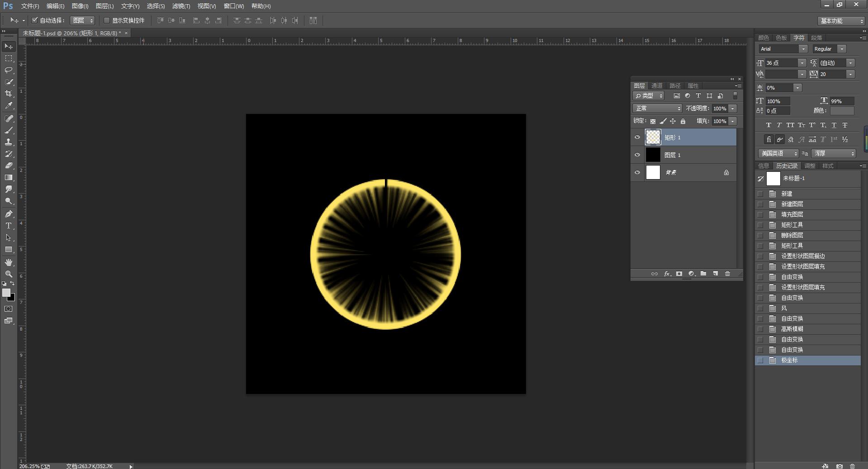Toggle the 自动选择 checkbox
Image resolution: width=868 pixels, height=469 pixels.
[35, 20]
